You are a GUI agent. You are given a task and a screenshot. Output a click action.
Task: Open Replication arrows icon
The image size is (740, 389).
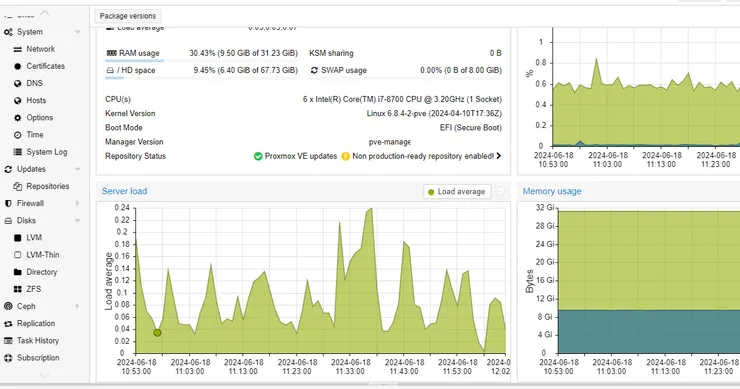tap(8, 324)
